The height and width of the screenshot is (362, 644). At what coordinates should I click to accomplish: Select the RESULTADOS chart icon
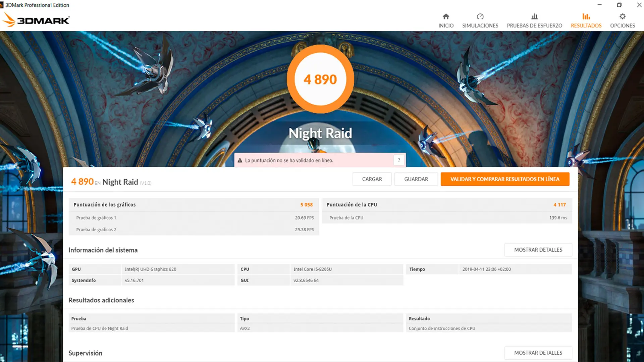point(586,16)
